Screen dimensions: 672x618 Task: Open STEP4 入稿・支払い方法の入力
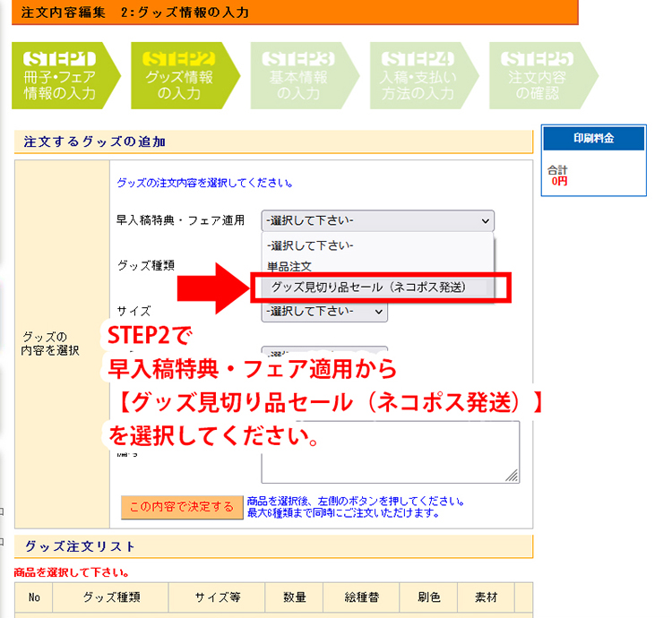click(418, 75)
